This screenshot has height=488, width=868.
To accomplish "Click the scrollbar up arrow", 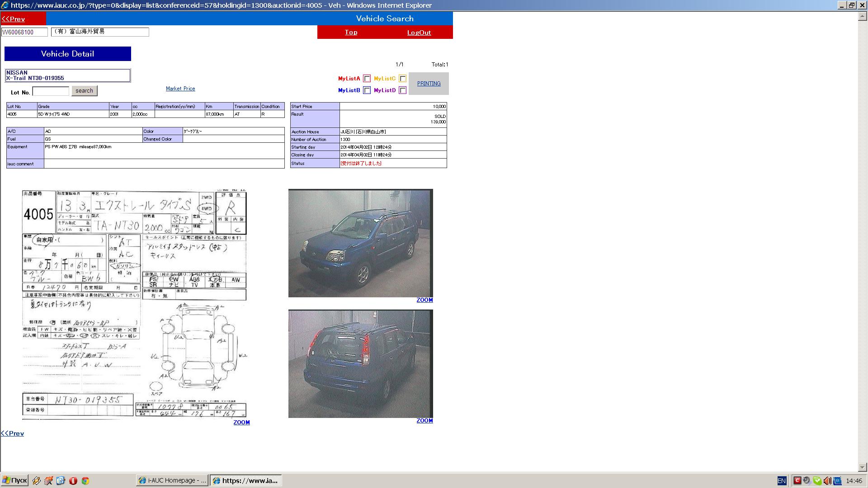I will point(862,16).
